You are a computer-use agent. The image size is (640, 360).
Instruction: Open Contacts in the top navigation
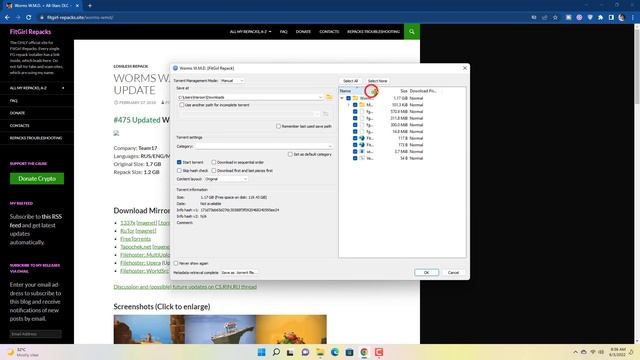tap(329, 31)
